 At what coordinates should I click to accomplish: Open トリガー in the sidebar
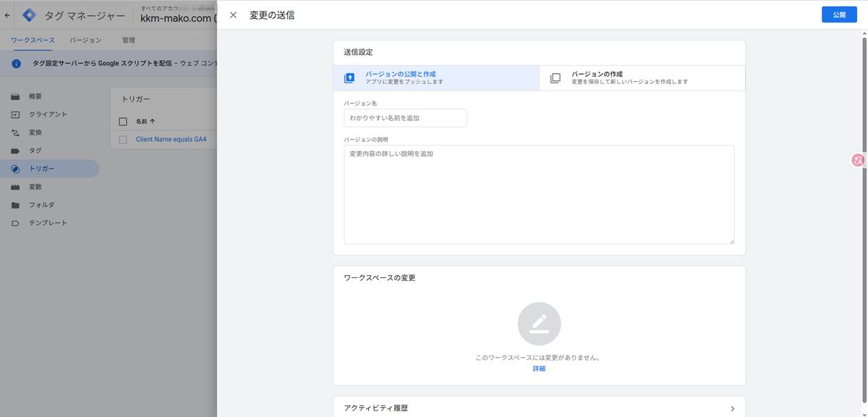[x=49, y=169]
